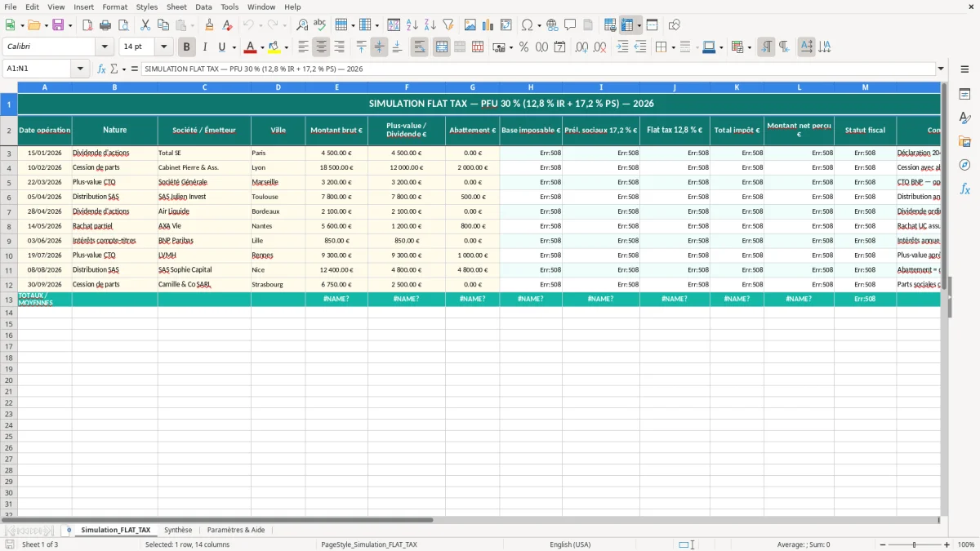Image resolution: width=980 pixels, height=551 pixels.
Task: Toggle Center Vertically alignment
Action: (379, 47)
